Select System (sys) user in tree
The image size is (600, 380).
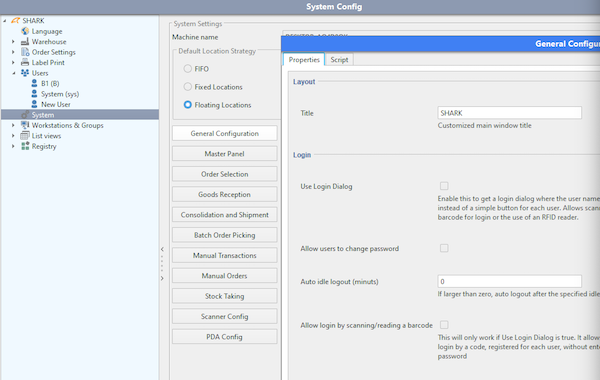coord(60,94)
